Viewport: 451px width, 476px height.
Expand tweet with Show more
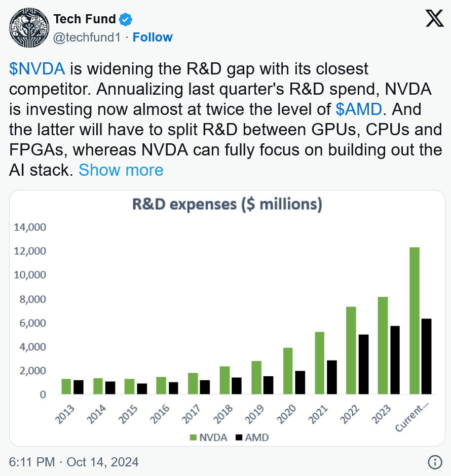tap(121, 170)
